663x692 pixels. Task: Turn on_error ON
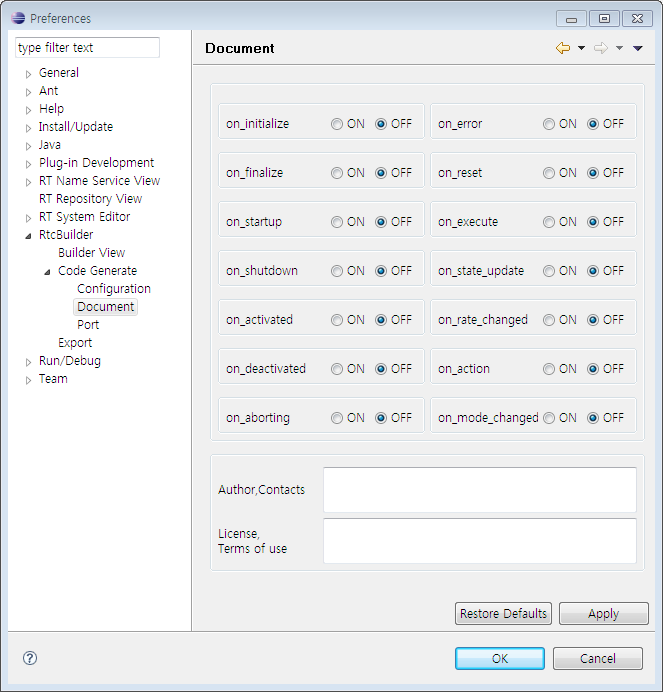point(549,124)
